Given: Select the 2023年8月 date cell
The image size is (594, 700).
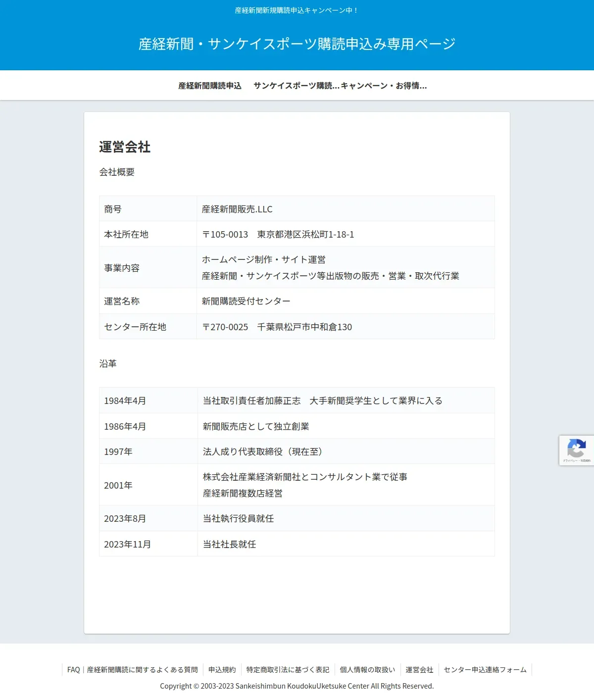Looking at the screenshot, I should coord(148,518).
